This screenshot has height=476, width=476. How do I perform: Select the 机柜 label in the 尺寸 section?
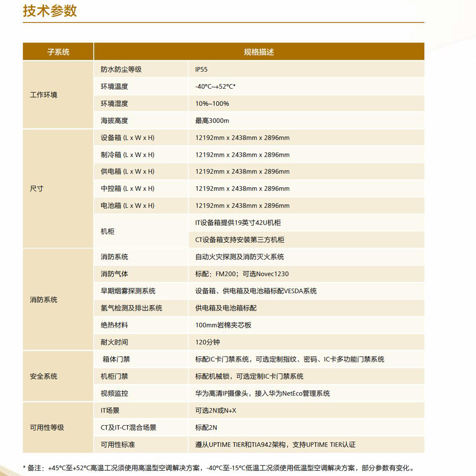pos(107,231)
